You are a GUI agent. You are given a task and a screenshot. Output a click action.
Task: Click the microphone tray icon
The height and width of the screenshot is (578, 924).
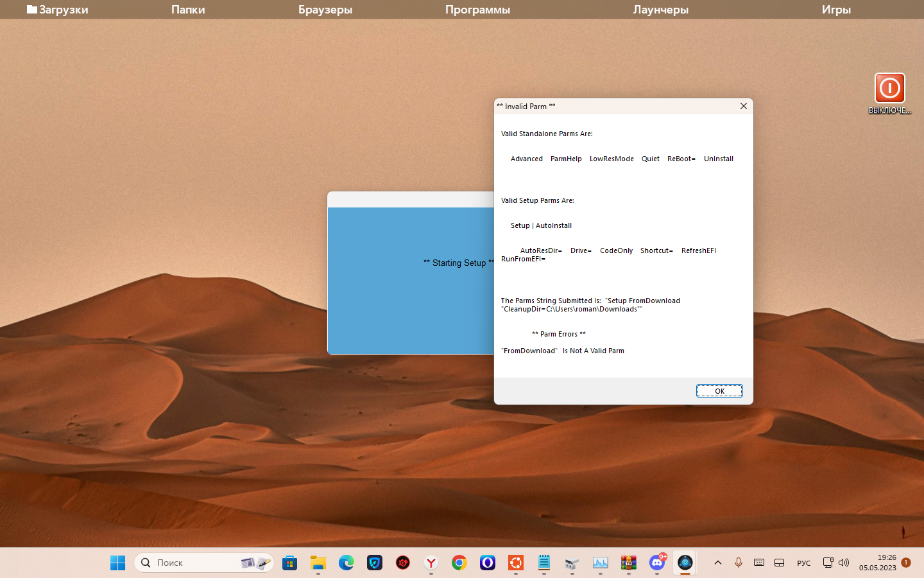739,563
